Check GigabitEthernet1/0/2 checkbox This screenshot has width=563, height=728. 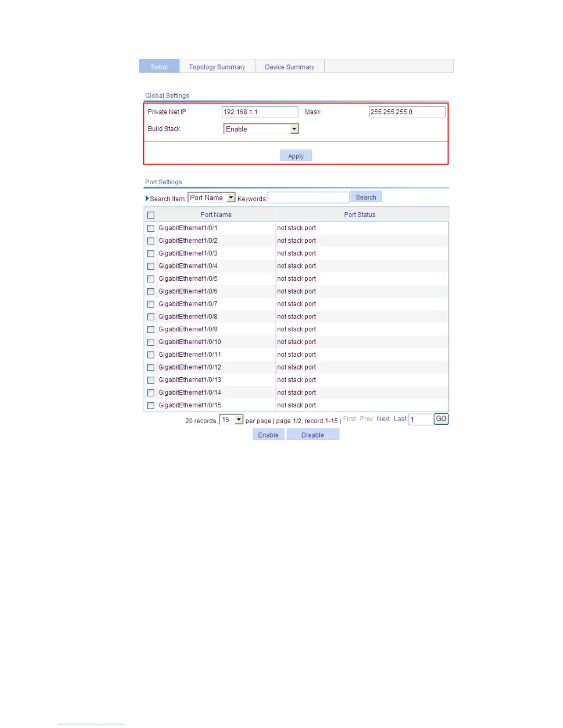click(150, 241)
